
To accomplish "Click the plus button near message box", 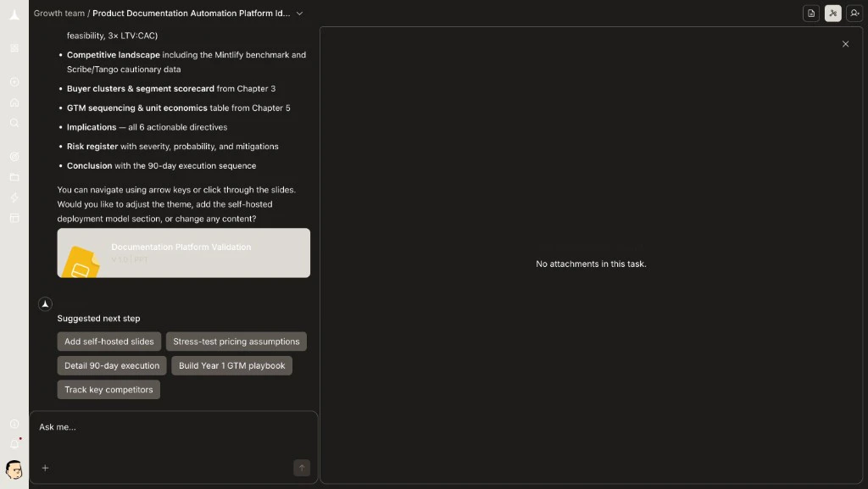I will 45,467.
